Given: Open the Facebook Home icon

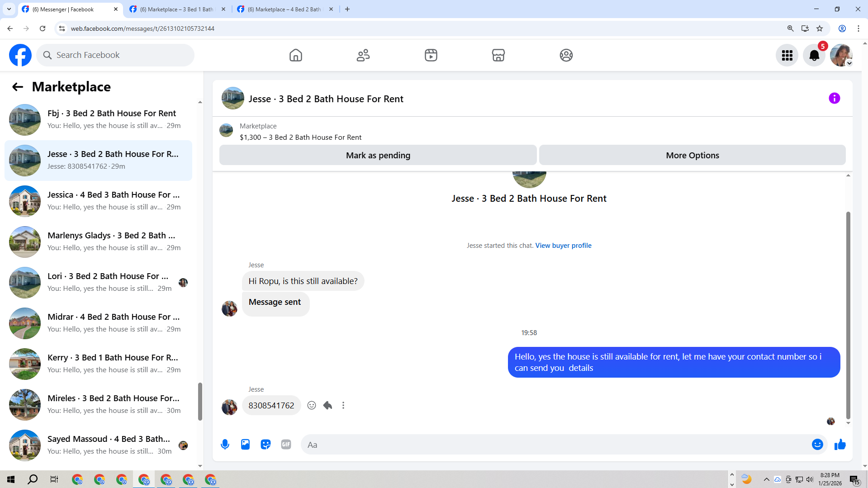Looking at the screenshot, I should coord(295,55).
